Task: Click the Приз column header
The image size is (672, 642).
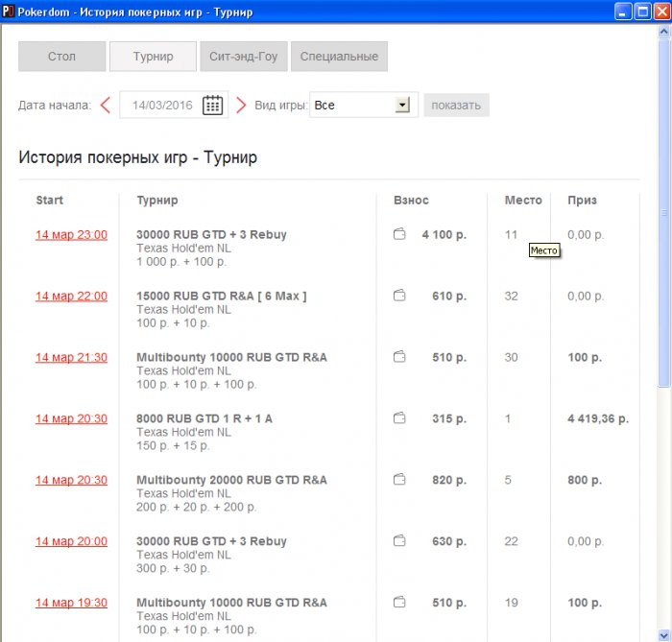Action: point(582,200)
